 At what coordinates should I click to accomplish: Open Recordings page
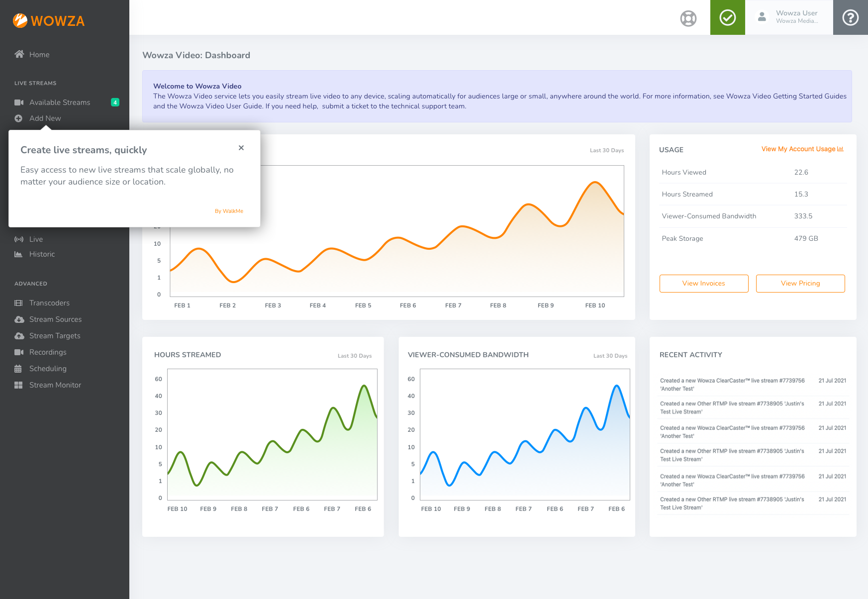click(x=48, y=352)
